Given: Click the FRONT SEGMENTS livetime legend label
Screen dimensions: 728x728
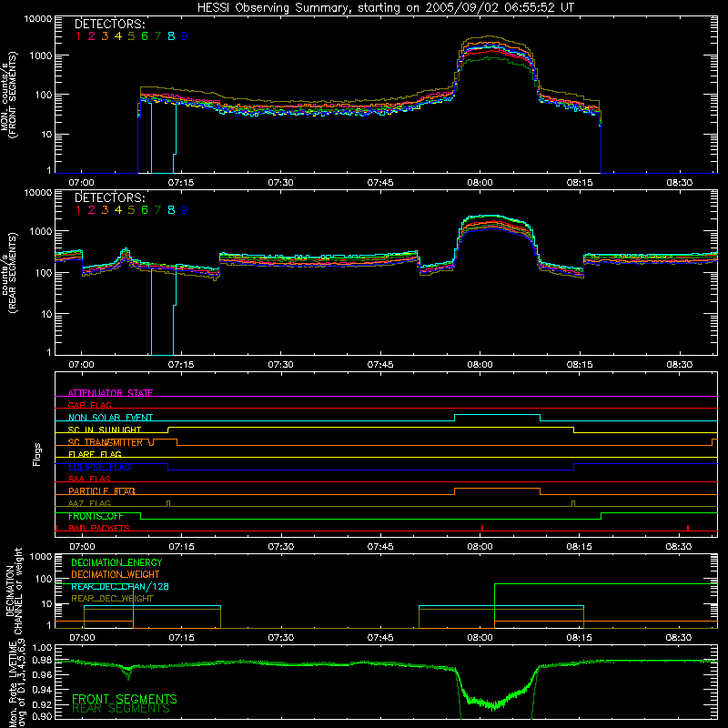Looking at the screenshot, I should pos(125,699).
